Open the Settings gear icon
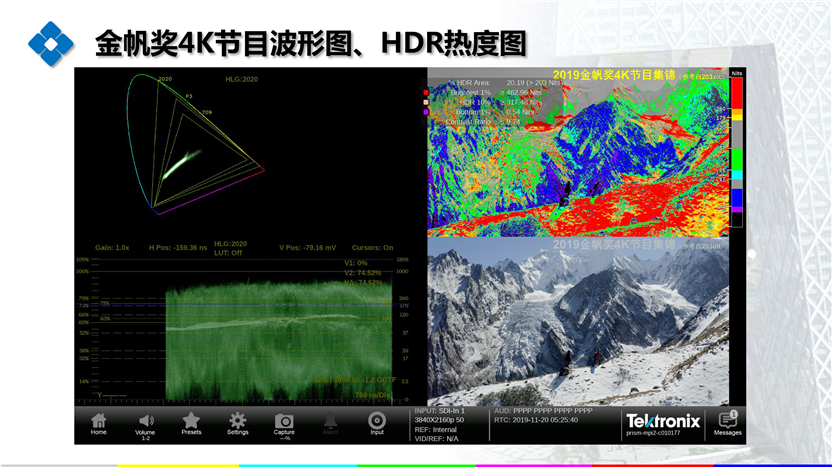832x467 pixels. click(238, 423)
